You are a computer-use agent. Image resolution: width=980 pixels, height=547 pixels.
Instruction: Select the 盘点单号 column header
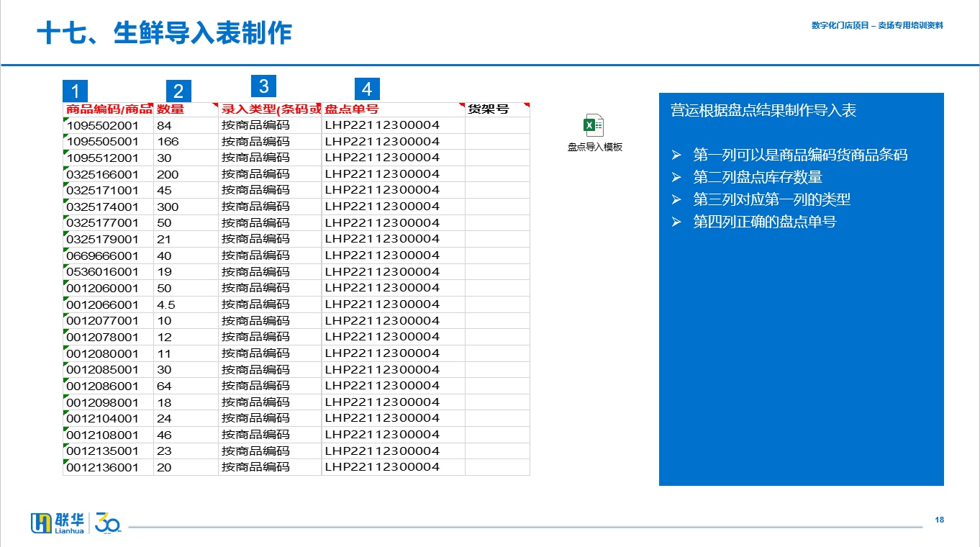coord(394,109)
